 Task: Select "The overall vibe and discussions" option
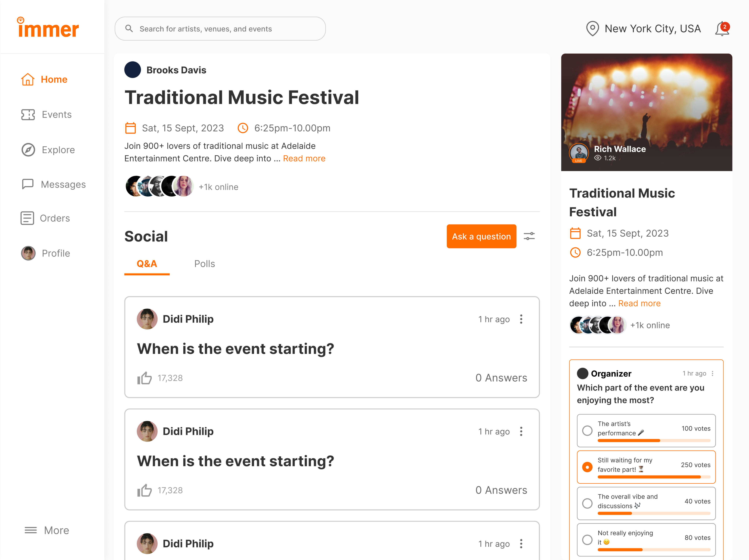click(587, 504)
